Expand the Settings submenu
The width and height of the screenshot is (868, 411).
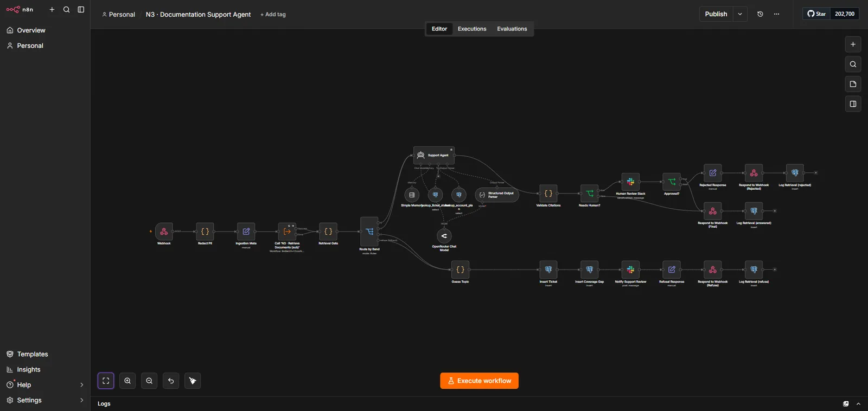(82, 400)
